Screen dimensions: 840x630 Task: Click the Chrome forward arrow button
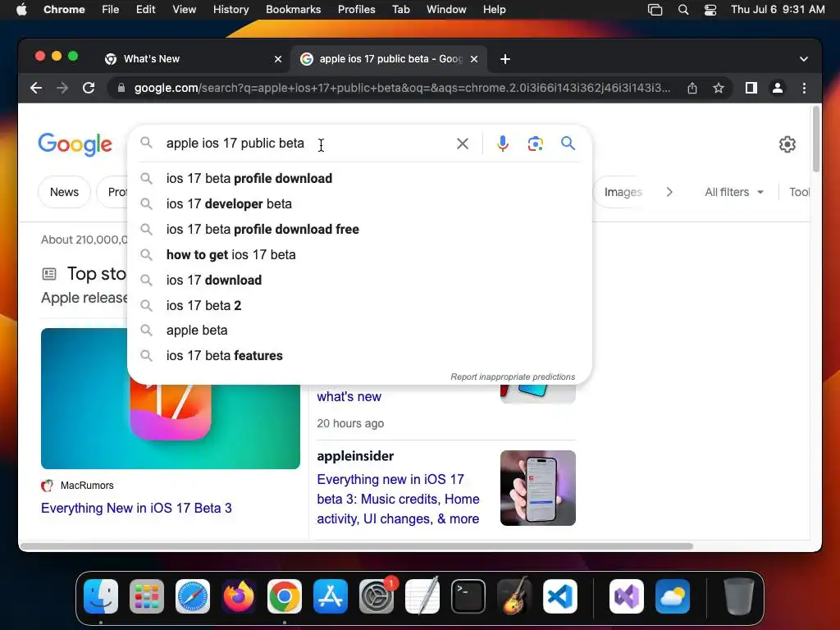62,88
